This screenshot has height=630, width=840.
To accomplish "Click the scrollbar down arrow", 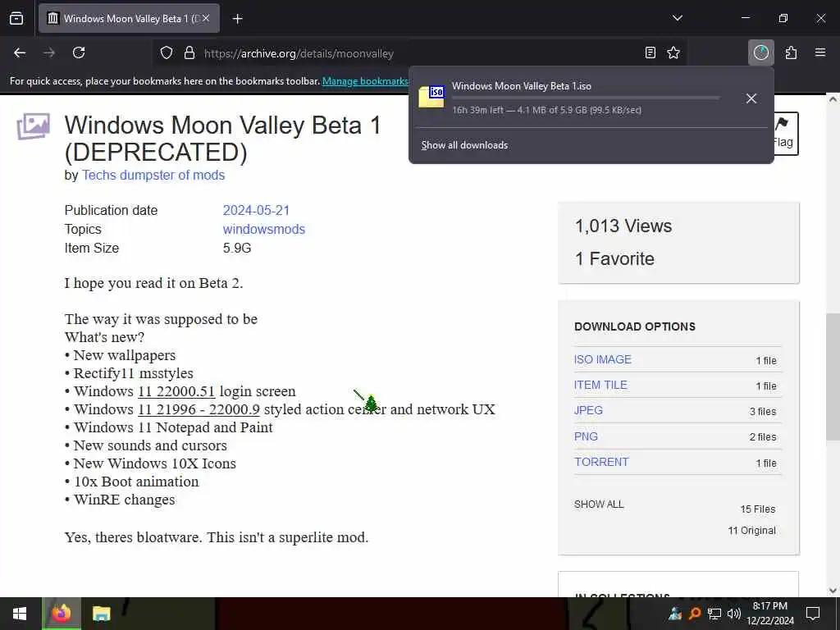I will pos(833,591).
